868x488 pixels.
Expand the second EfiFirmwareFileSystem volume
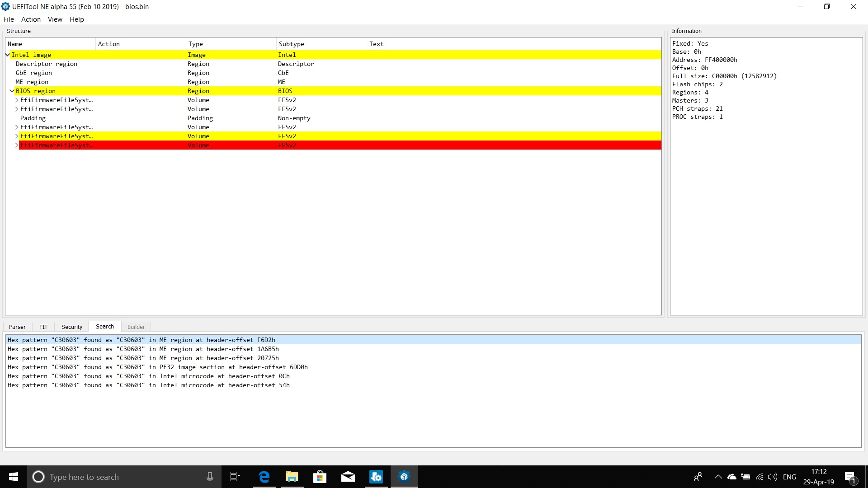17,109
